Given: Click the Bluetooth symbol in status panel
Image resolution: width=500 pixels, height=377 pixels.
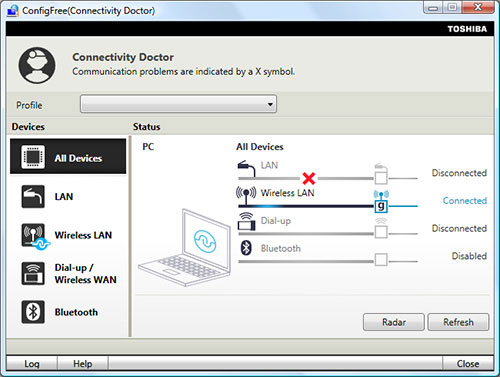Looking at the screenshot, I should click(246, 248).
